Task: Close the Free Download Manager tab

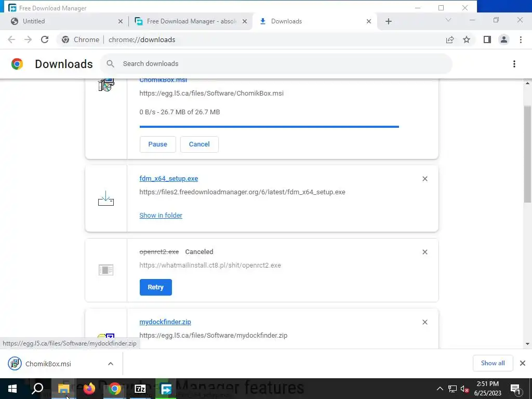Action: (245, 21)
